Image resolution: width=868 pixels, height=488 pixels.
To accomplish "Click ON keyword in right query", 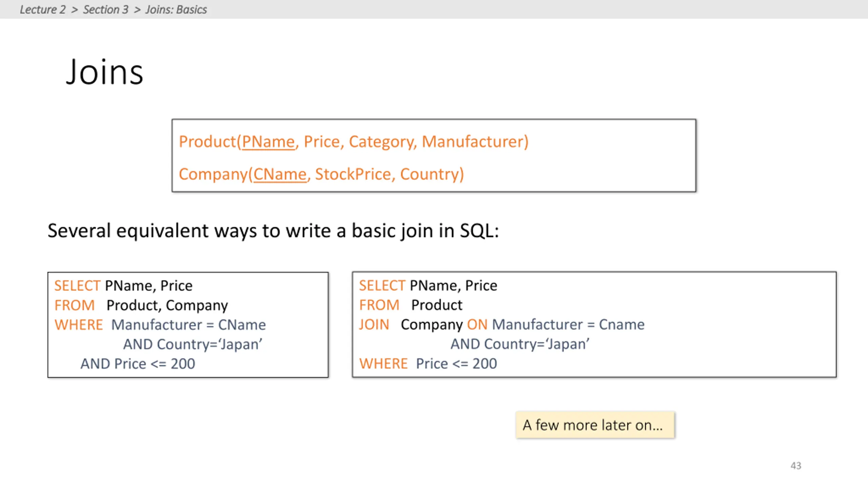I will point(477,324).
